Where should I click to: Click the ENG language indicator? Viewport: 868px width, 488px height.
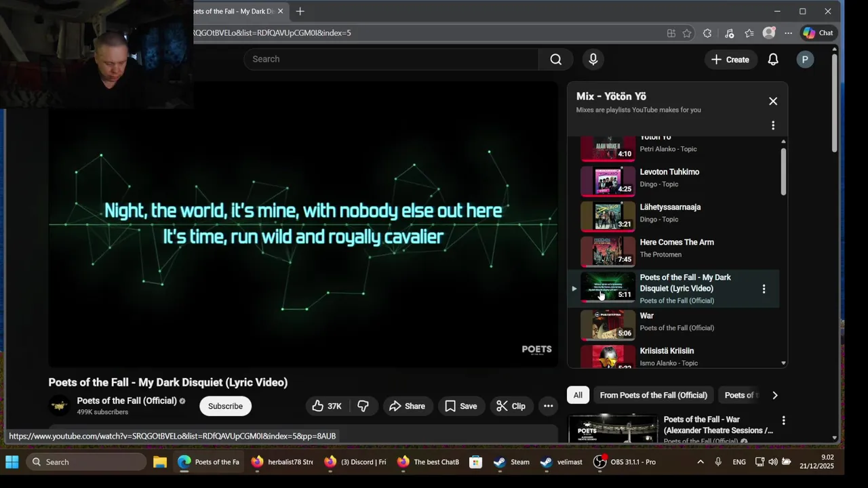click(x=739, y=462)
